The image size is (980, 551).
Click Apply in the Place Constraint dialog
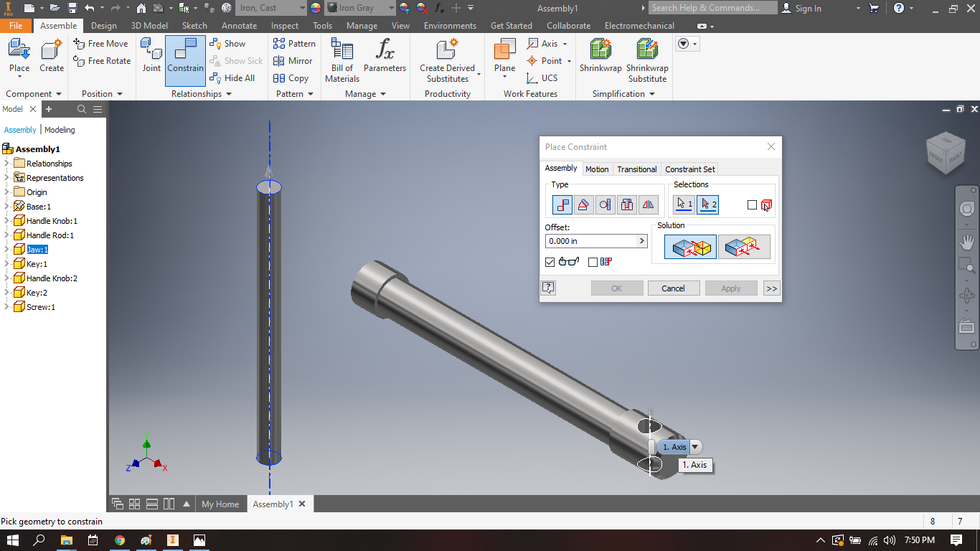(x=730, y=288)
